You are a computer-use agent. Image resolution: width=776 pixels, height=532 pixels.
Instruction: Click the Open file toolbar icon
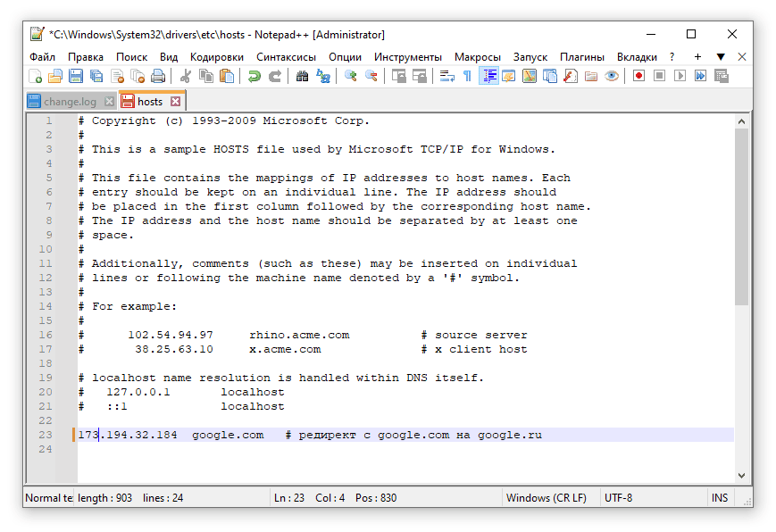click(55, 76)
